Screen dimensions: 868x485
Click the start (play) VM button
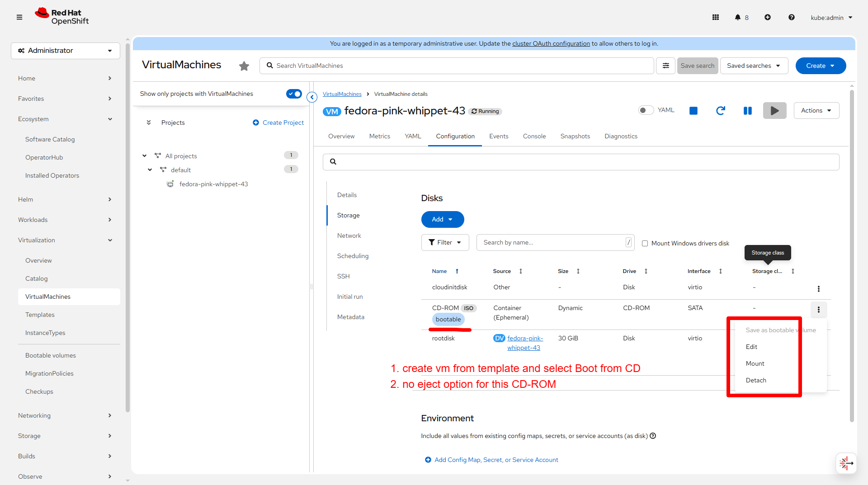pyautogui.click(x=775, y=111)
